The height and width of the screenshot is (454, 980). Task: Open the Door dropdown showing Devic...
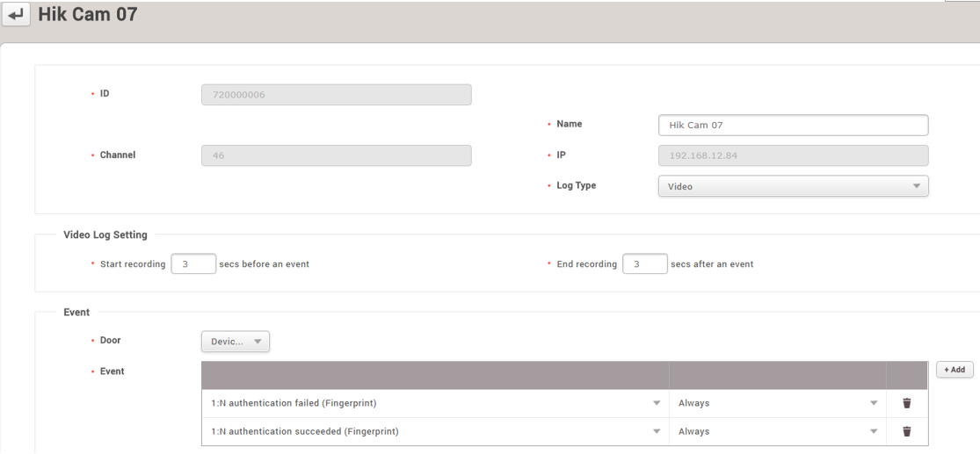coord(236,342)
